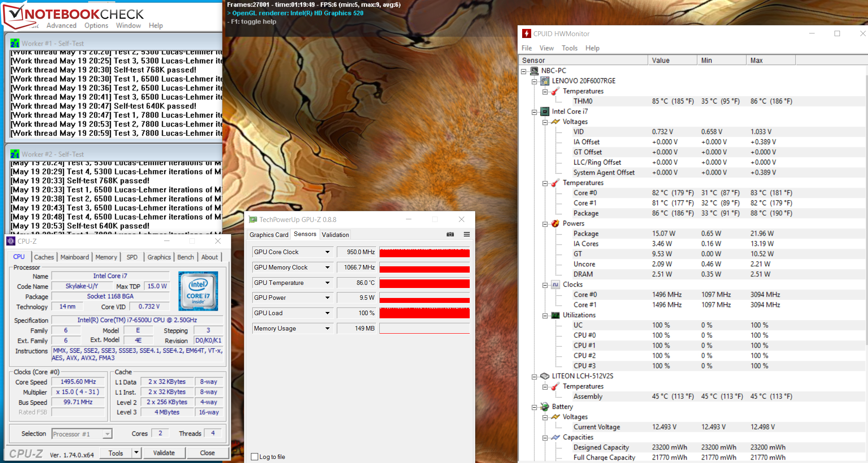
Task: Open the Memory Usage sensor dropdown
Action: (x=328, y=329)
